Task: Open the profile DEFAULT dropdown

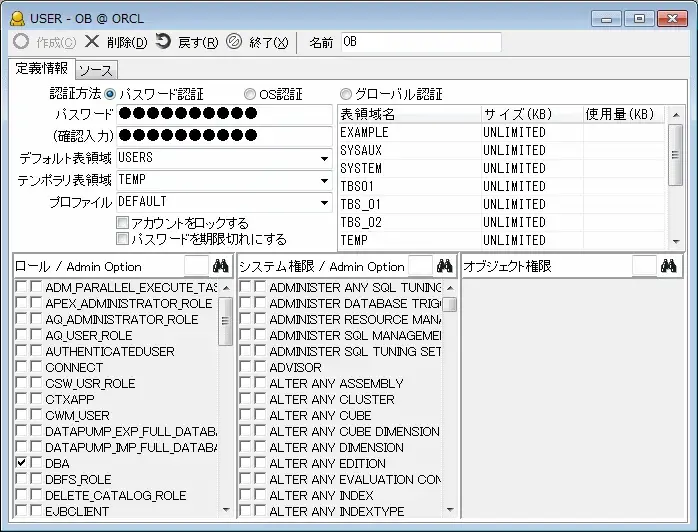Action: pyautogui.click(x=324, y=203)
